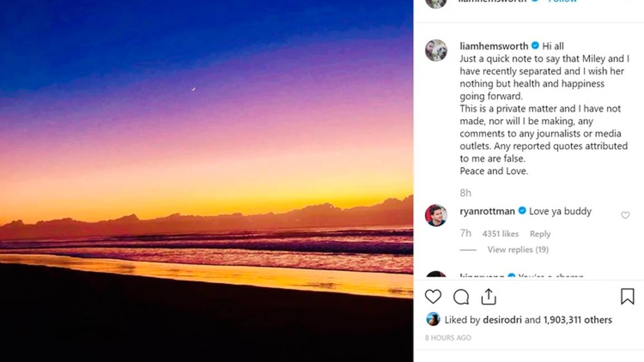Share the post using the share icon

(489, 297)
